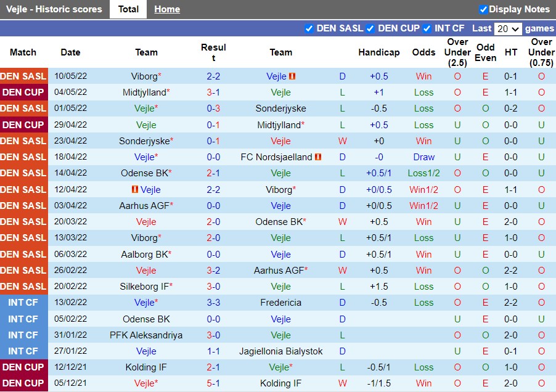Image resolution: width=556 pixels, height=392 pixels.
Task: Click the Over Under (2.5) column header
Action: pyautogui.click(x=457, y=52)
